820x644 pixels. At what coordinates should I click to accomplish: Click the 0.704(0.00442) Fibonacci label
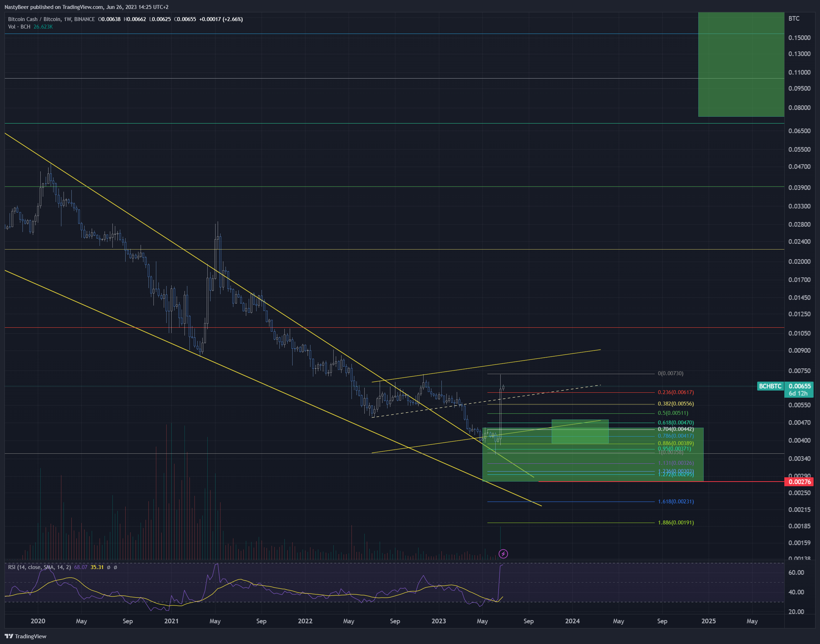676,429
